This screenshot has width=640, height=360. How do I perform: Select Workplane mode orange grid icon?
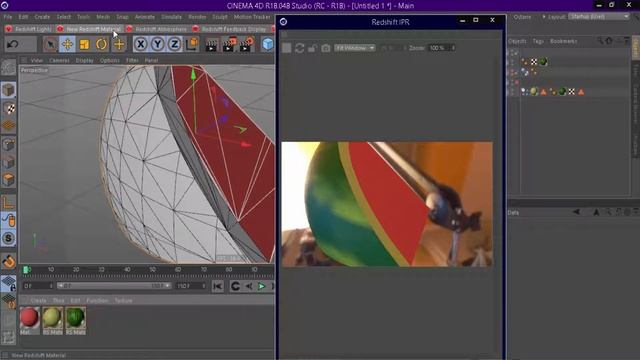[x=8, y=126]
